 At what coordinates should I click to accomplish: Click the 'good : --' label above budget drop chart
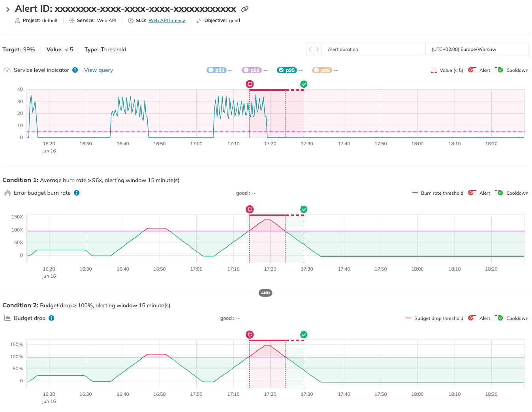point(230,318)
